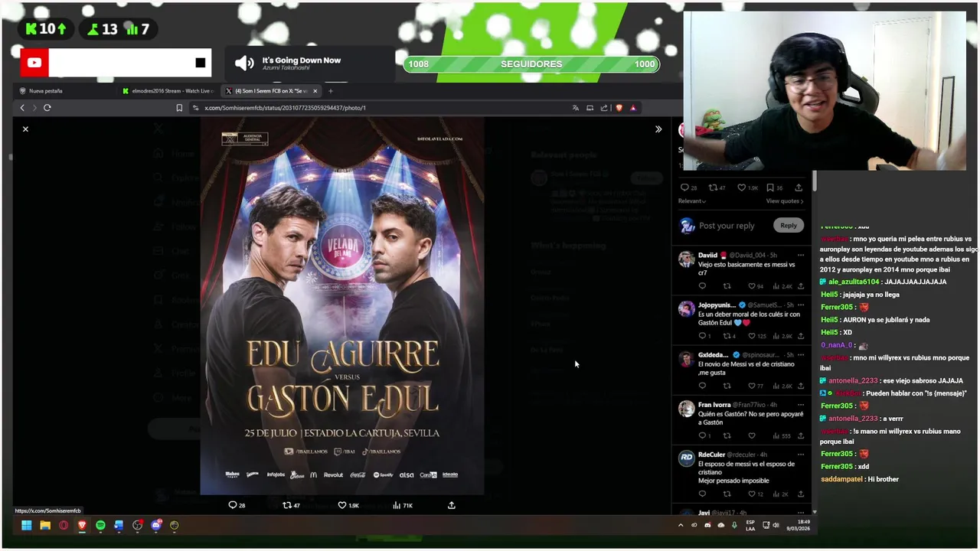
Task: Open the Edu Aguirre vs Gastón Edul poster image
Action: point(342,306)
